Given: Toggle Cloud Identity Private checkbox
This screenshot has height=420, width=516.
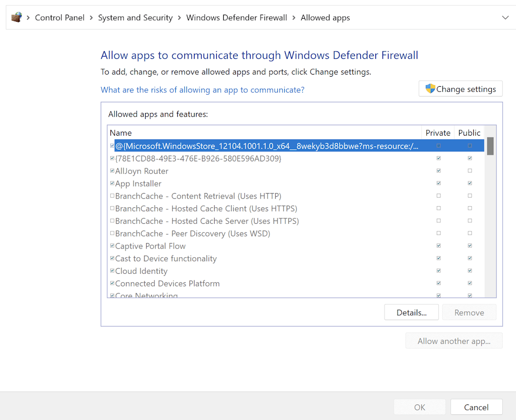Looking at the screenshot, I should [x=439, y=271].
